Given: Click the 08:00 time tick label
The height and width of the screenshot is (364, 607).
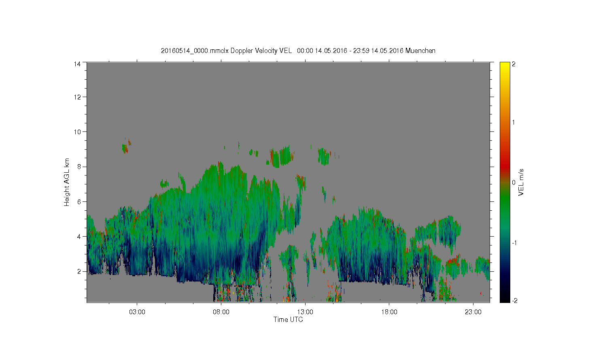Looking at the screenshot, I should (221, 312).
